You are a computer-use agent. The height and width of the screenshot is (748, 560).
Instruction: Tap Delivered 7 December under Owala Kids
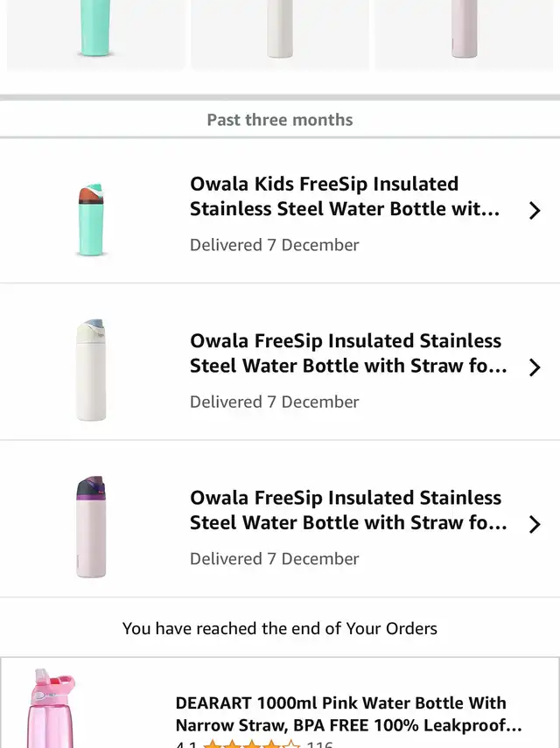[274, 245]
